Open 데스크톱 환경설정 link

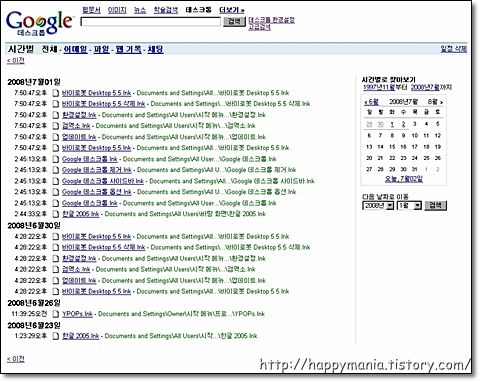tap(272, 20)
